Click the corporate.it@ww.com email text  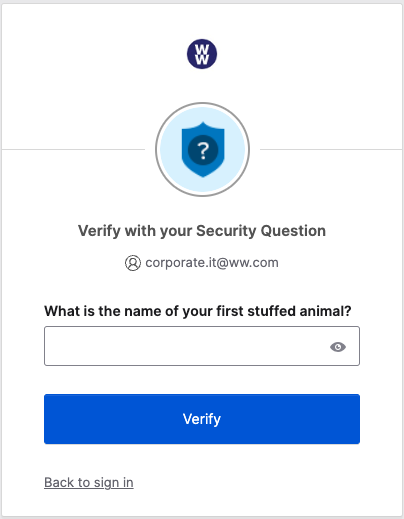click(x=212, y=263)
